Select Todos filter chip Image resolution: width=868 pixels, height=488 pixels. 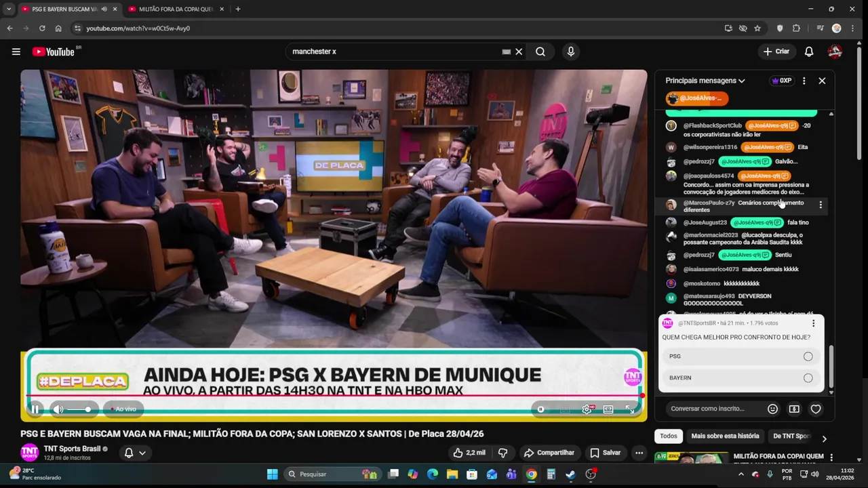pos(669,436)
